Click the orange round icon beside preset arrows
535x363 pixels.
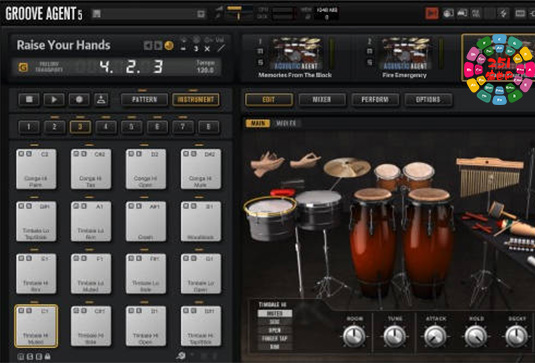pyautogui.click(x=169, y=45)
